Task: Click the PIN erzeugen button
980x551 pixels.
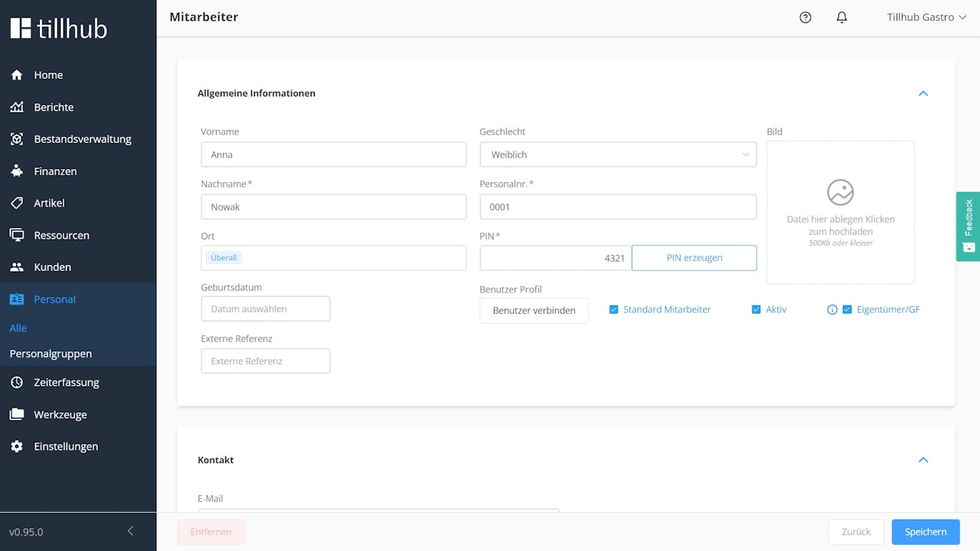Action: 694,258
